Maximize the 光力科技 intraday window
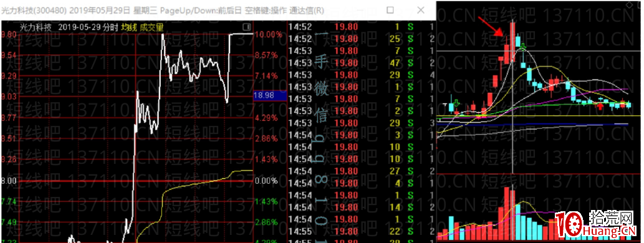The height and width of the screenshot is (243, 644). point(391,10)
